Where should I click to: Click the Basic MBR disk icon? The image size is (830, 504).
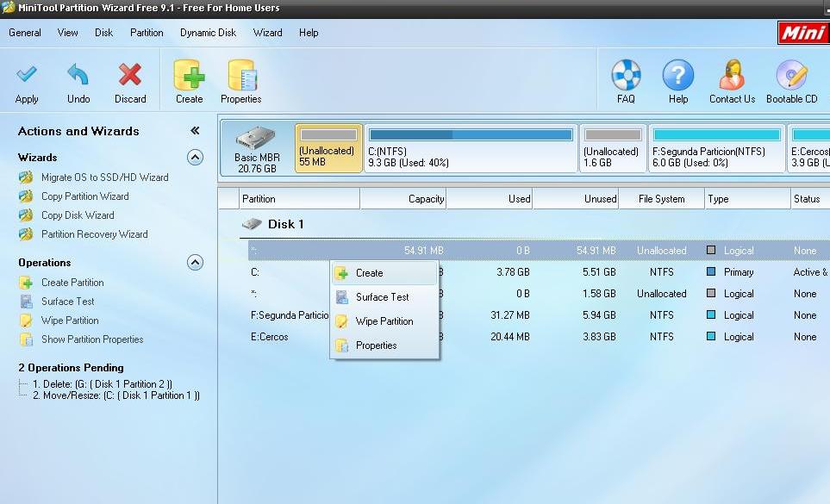(x=256, y=138)
